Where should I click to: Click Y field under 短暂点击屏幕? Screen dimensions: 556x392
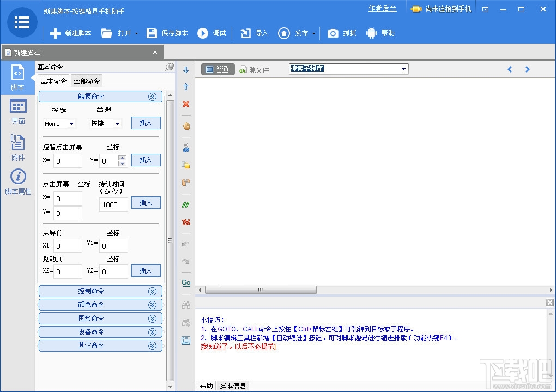(109, 161)
